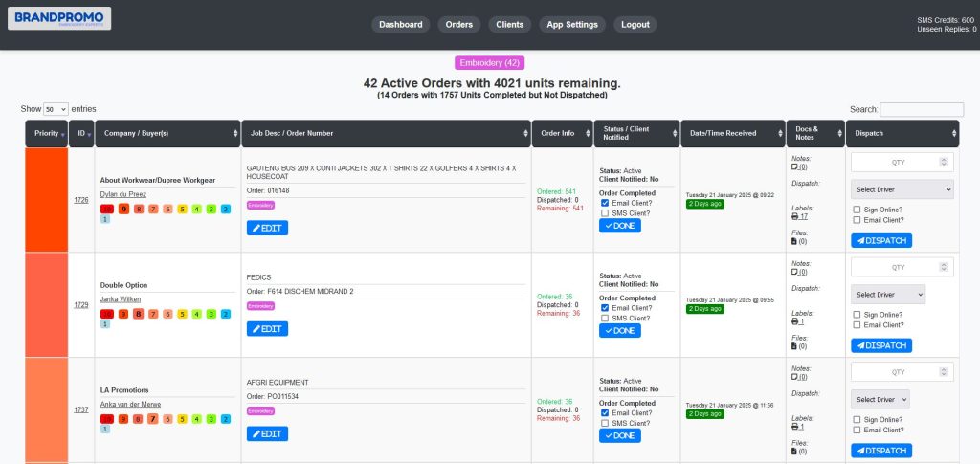The image size is (980, 464).
Task: Click the sort arrows on Date/Time Received column
Action: click(780, 134)
